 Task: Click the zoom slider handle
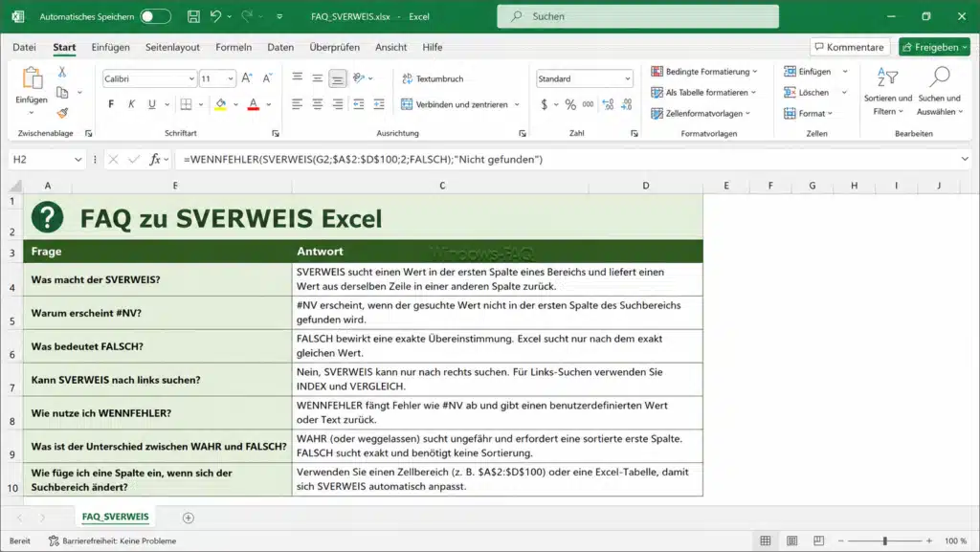885,541
